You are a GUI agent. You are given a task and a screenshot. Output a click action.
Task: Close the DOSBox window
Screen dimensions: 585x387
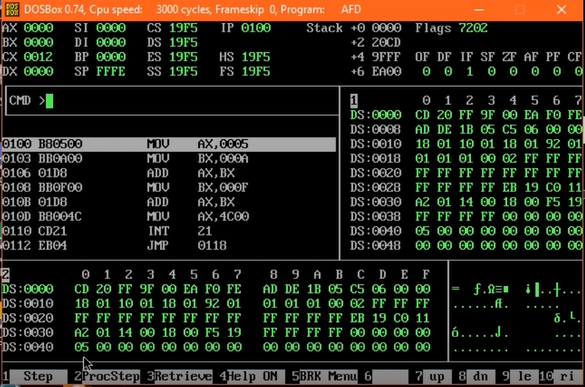[x=561, y=10]
